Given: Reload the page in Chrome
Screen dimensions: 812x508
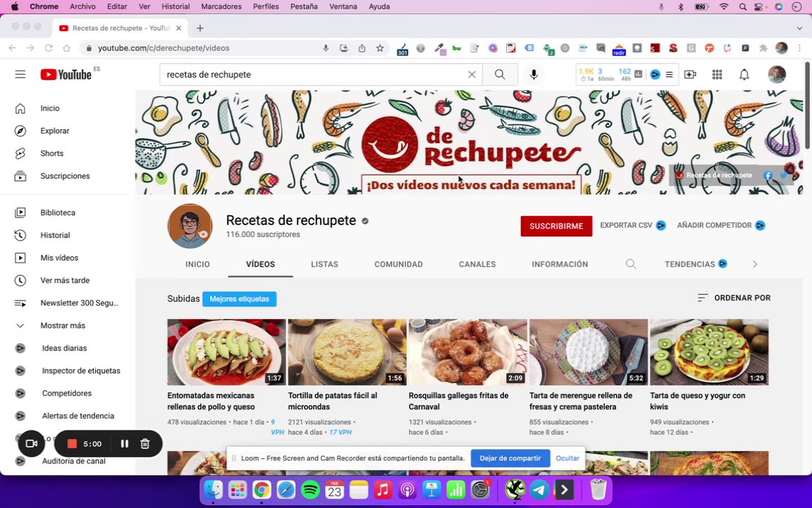Looking at the screenshot, I should 48,48.
